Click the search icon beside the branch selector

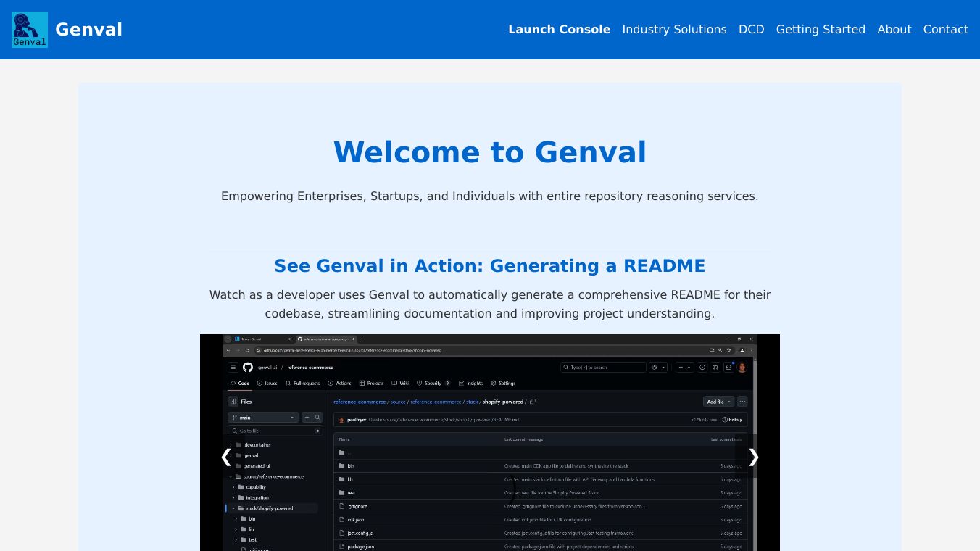pos(317,418)
